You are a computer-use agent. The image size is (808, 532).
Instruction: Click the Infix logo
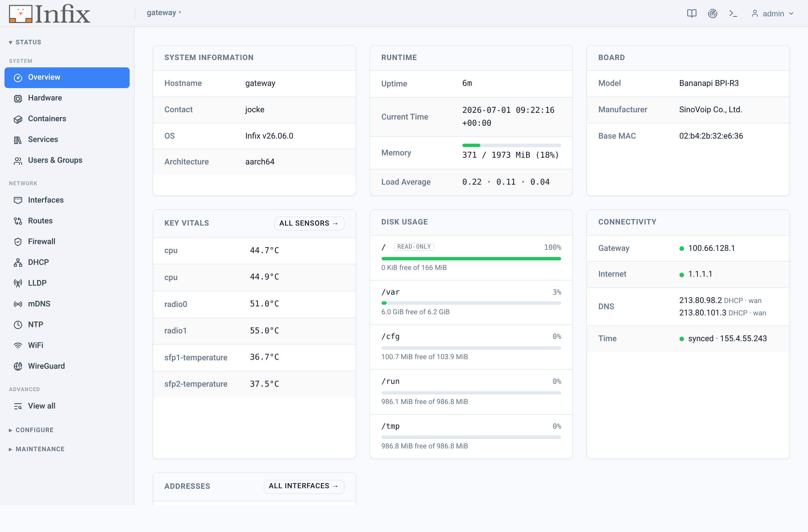pyautogui.click(x=50, y=13)
